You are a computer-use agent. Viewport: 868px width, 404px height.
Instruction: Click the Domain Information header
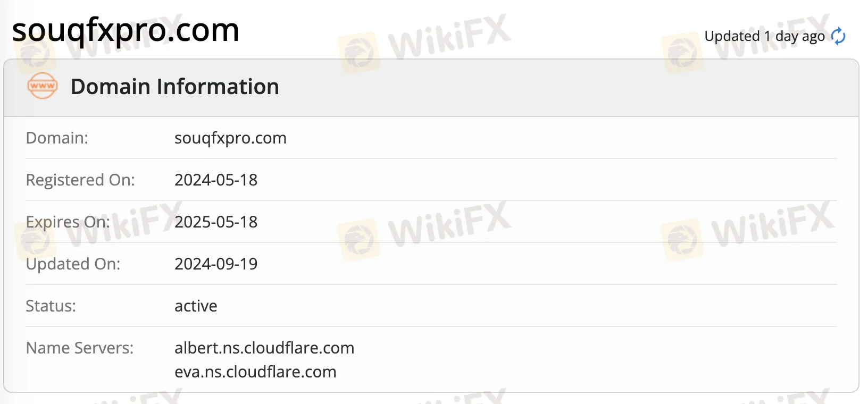point(175,86)
